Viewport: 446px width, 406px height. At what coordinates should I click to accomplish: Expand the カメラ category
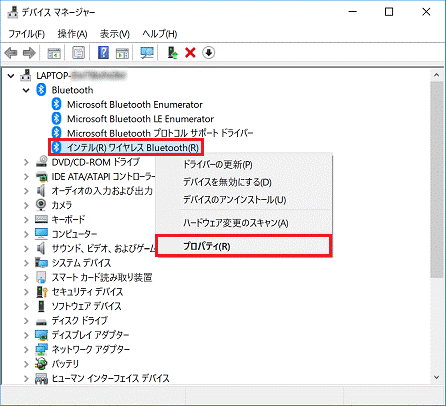[26, 205]
